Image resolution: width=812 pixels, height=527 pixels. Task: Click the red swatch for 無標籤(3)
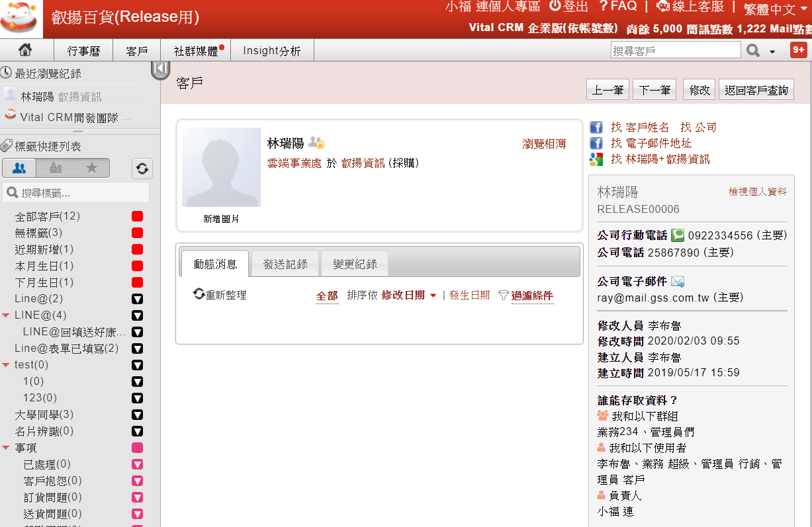(138, 233)
